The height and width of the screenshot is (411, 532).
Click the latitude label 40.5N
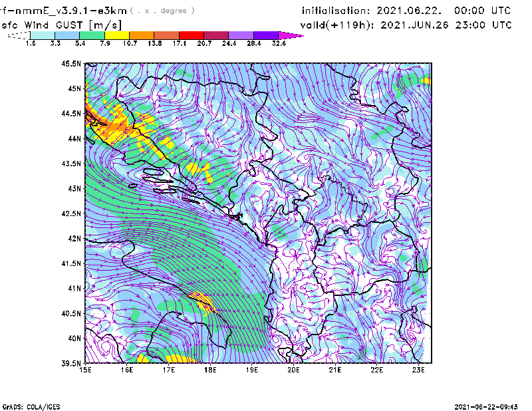click(71, 314)
